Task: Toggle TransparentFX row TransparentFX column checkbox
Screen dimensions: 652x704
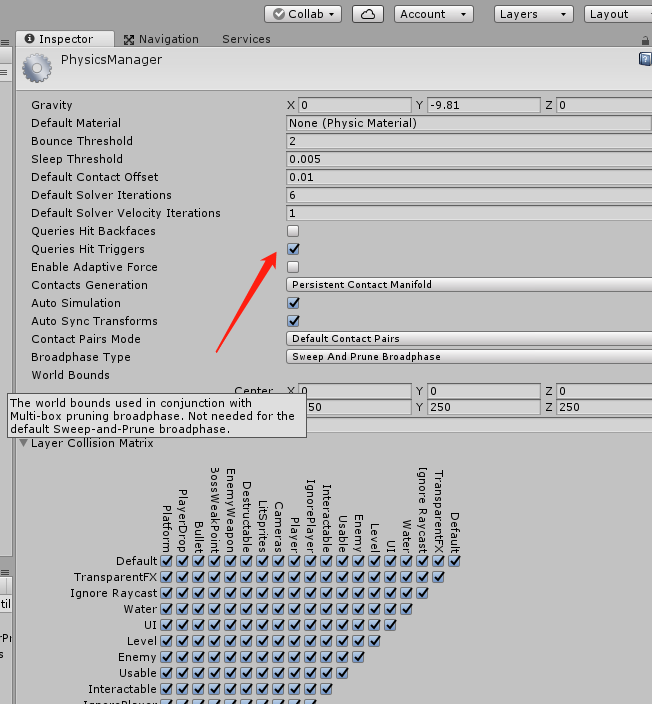Action: [x=438, y=577]
